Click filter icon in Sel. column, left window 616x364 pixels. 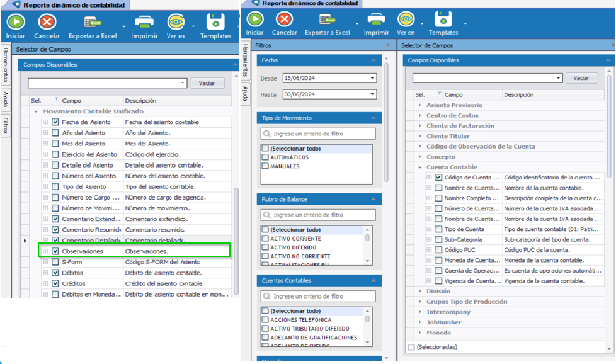[x=56, y=99]
